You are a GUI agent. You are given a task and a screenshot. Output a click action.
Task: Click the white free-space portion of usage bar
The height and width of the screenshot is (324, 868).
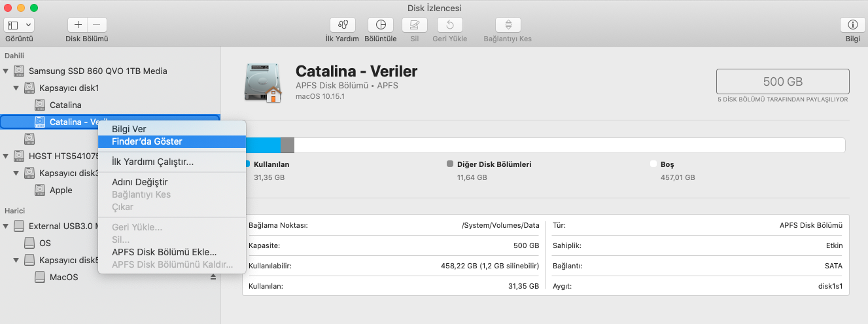point(569,145)
